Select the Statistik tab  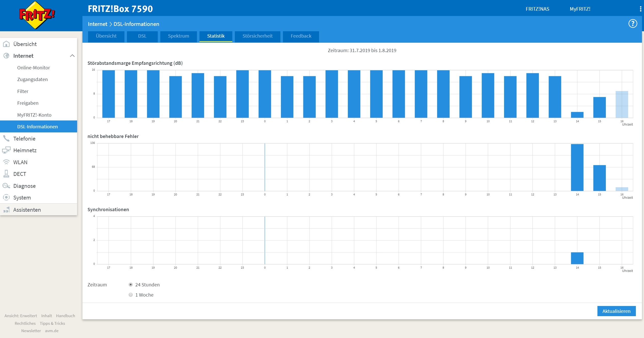tap(216, 36)
